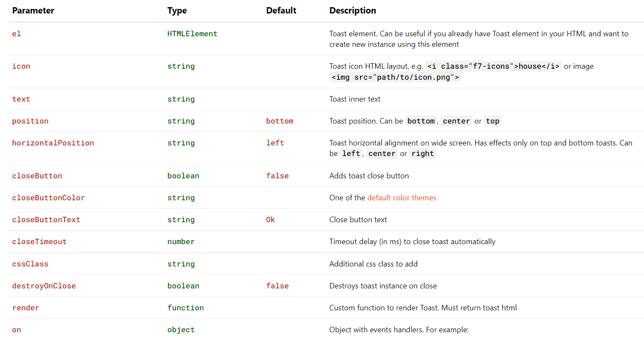Click the horizontalPosition parameter name
This screenshot has width=644, height=339.
click(x=53, y=143)
